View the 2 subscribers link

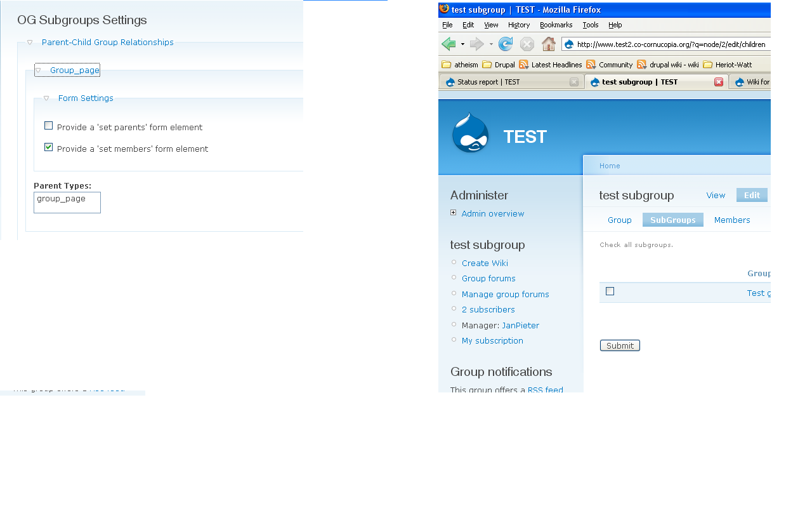pyautogui.click(x=488, y=310)
